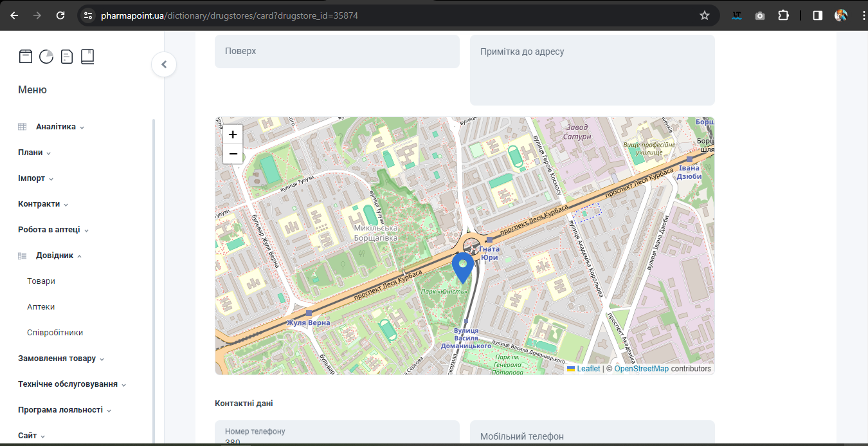
Task: Reload the page in the browser
Action: (x=60, y=15)
